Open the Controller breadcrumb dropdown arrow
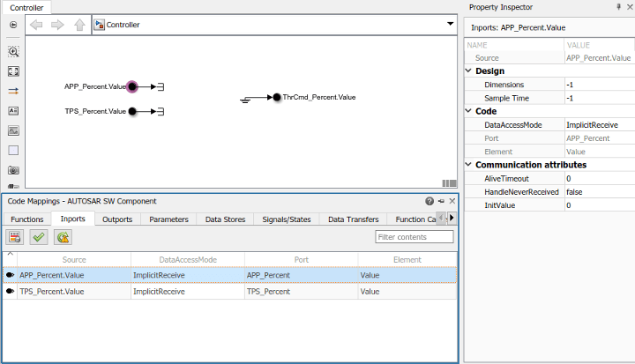The height and width of the screenshot is (364, 635). [450, 24]
